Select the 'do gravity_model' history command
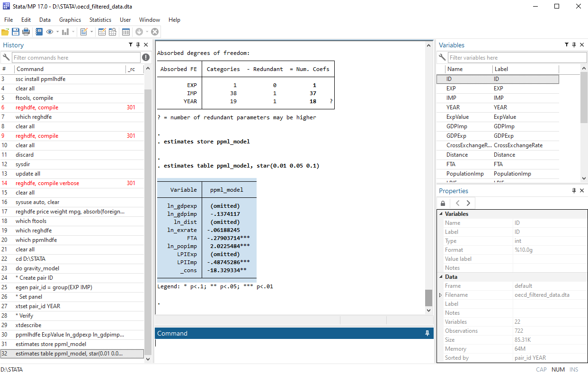Image resolution: width=588 pixels, height=373 pixels. (x=37, y=268)
